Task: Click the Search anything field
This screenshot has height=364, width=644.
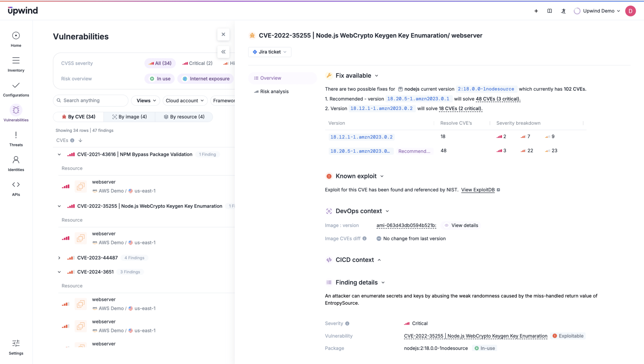Action: (91, 100)
